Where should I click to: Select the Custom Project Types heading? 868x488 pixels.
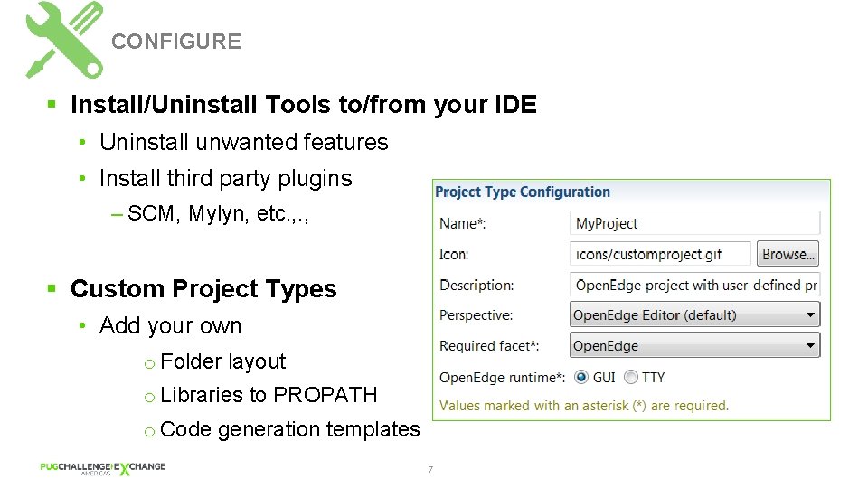203,289
